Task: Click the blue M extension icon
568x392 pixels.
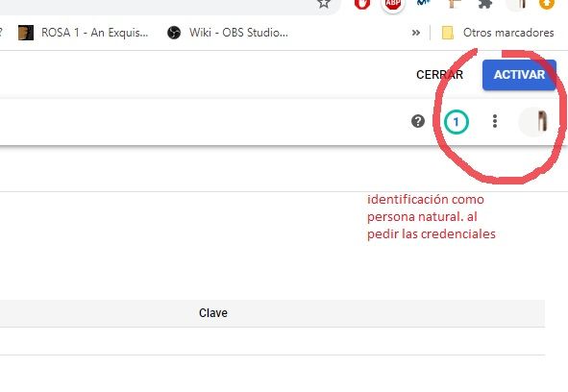Action: point(424,3)
